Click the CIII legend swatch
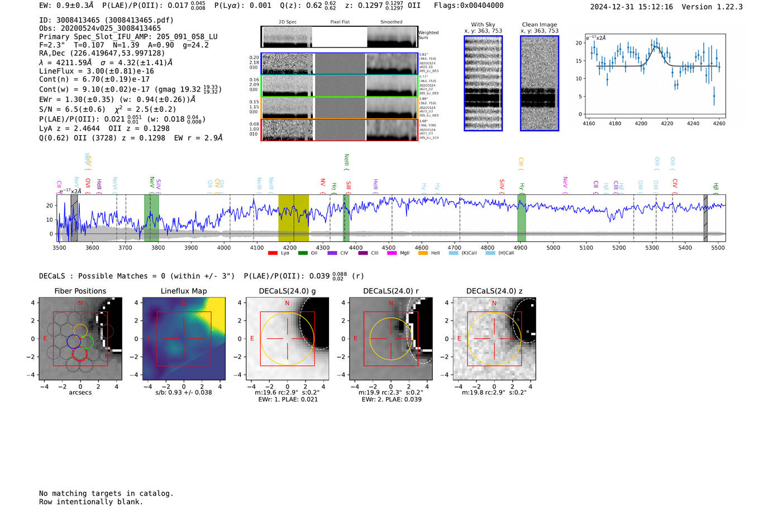The height and width of the screenshot is (532, 782). tap(363, 253)
